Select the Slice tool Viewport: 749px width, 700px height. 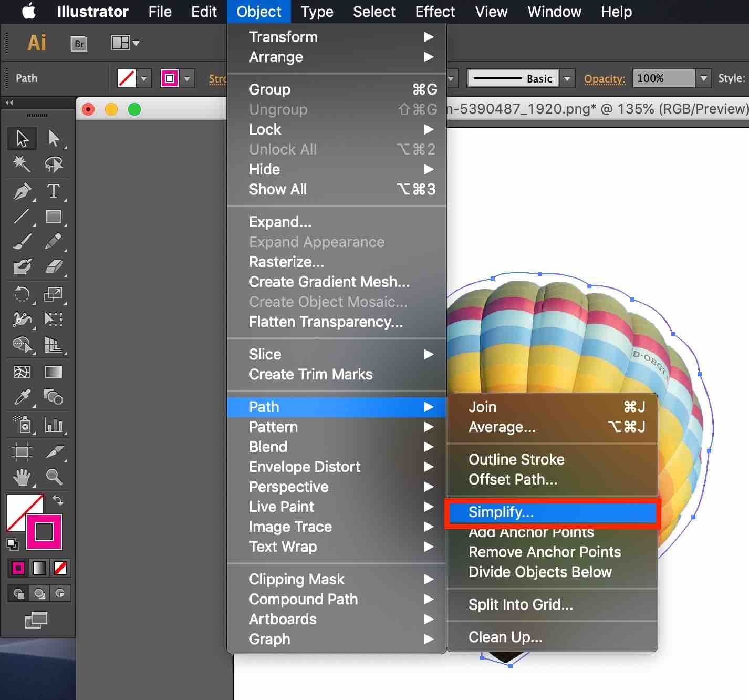54,451
